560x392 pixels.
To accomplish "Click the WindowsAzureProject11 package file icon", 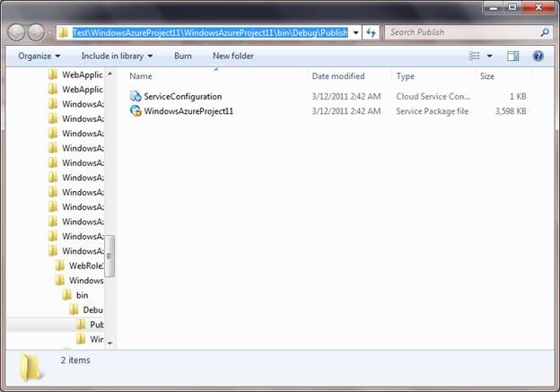I will (136, 111).
